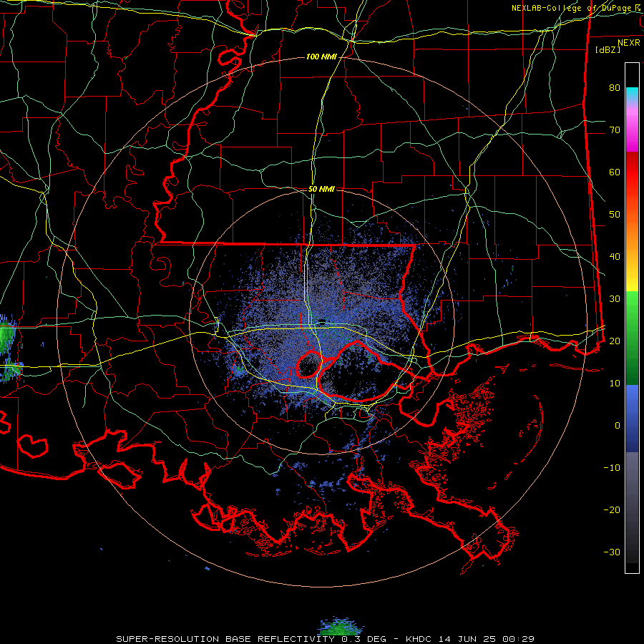Select the -30 value on dBZ scale
Screen dimensions: 644x644
[x=612, y=552]
